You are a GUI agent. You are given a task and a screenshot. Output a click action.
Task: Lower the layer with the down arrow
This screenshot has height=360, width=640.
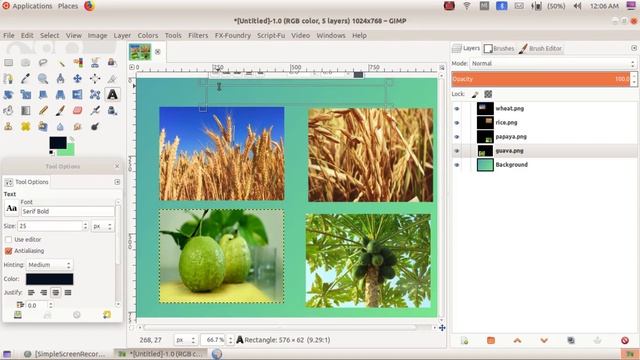(x=544, y=340)
